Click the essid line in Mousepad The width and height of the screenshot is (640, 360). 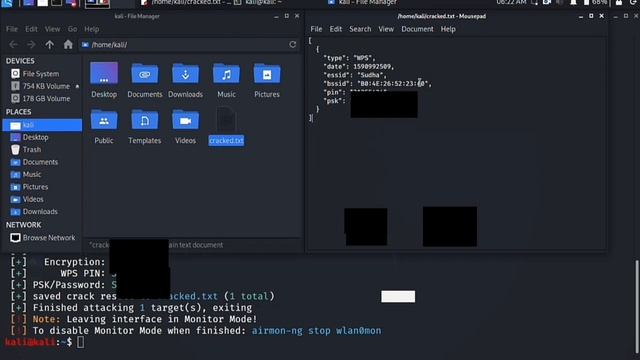click(355, 75)
